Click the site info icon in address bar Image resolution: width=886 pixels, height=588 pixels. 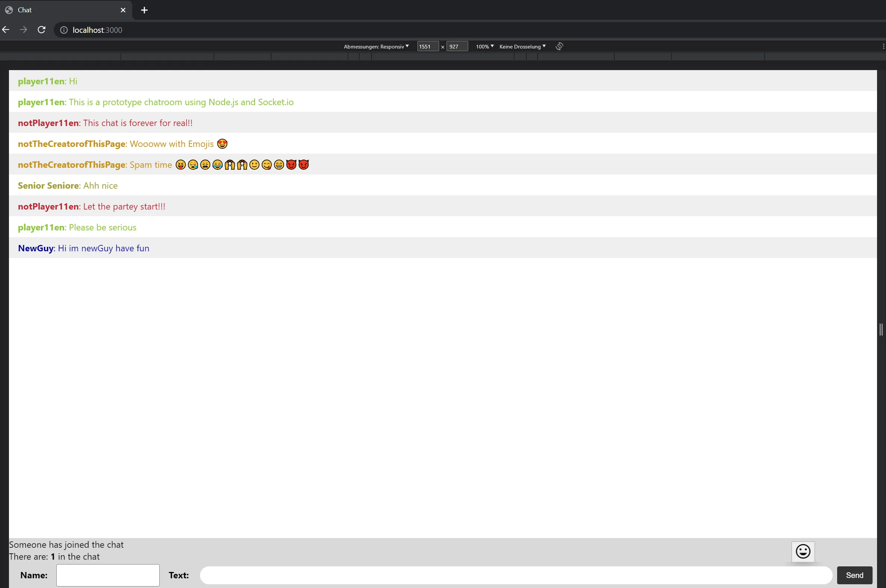pyautogui.click(x=64, y=30)
